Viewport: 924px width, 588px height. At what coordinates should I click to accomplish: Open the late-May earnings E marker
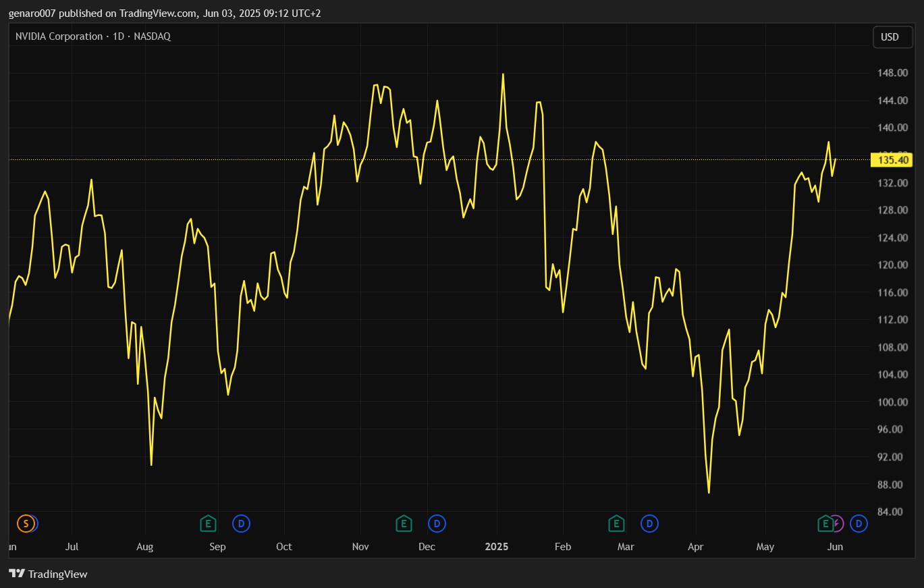pos(825,523)
